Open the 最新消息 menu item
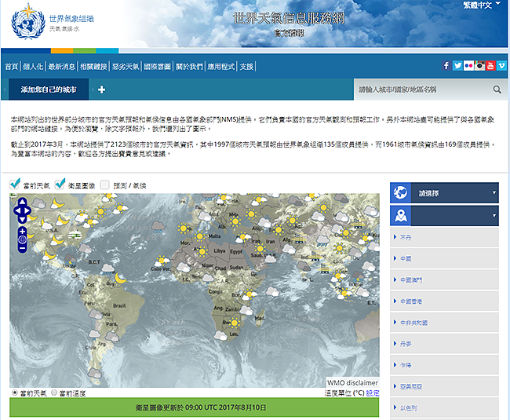Viewport: 510px width, 420px height. pos(61,67)
